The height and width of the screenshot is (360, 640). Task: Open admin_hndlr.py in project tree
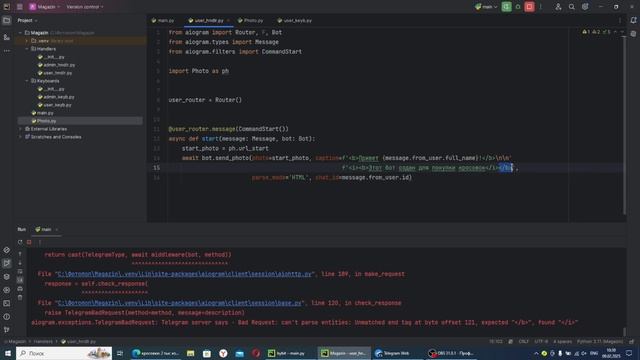pyautogui.click(x=56, y=65)
